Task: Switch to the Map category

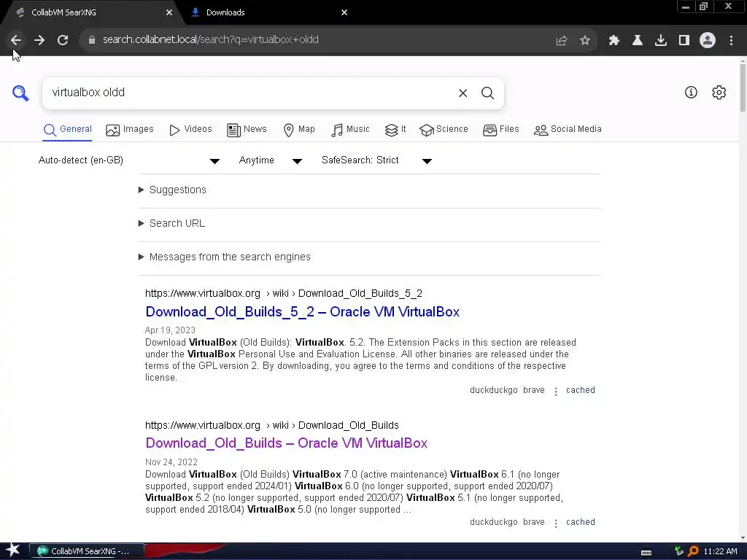Action: (x=298, y=130)
